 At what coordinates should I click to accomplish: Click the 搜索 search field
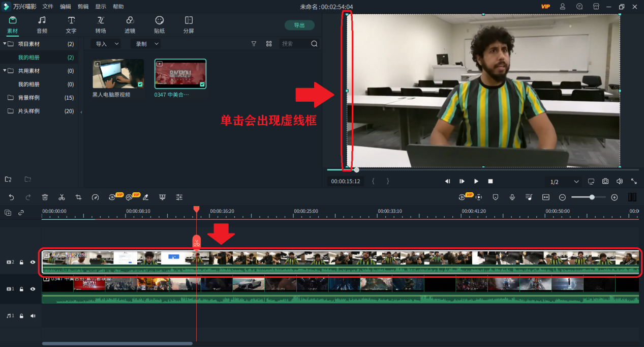point(294,44)
